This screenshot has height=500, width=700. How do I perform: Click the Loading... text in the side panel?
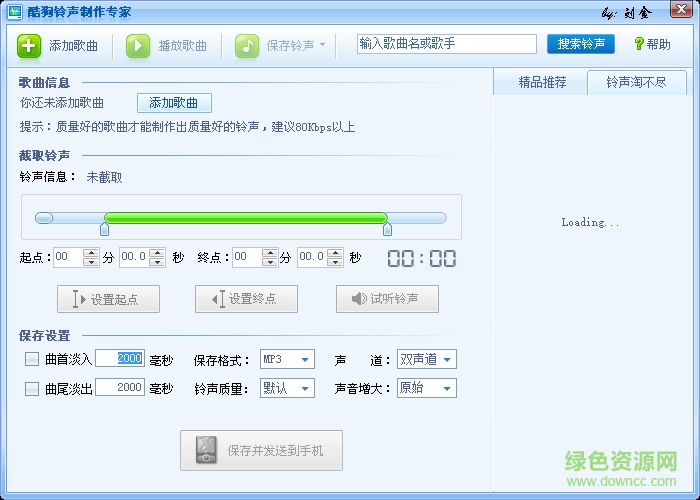(x=590, y=222)
